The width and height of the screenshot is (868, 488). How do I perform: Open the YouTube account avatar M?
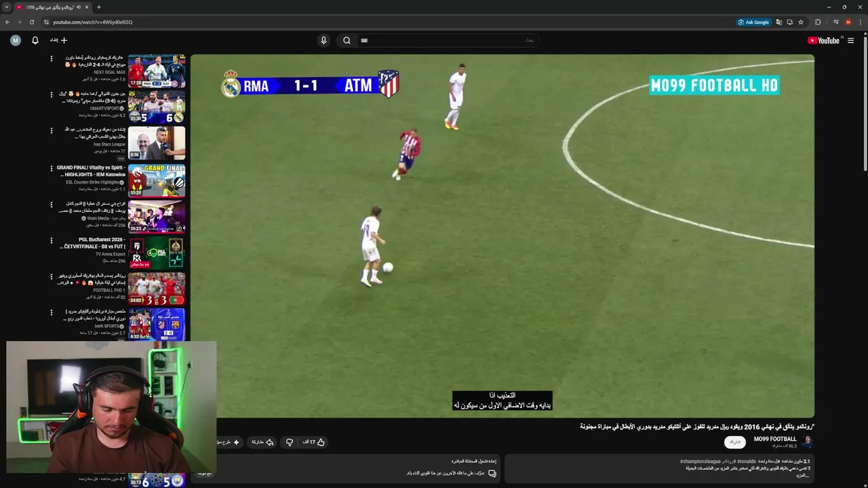tap(16, 41)
